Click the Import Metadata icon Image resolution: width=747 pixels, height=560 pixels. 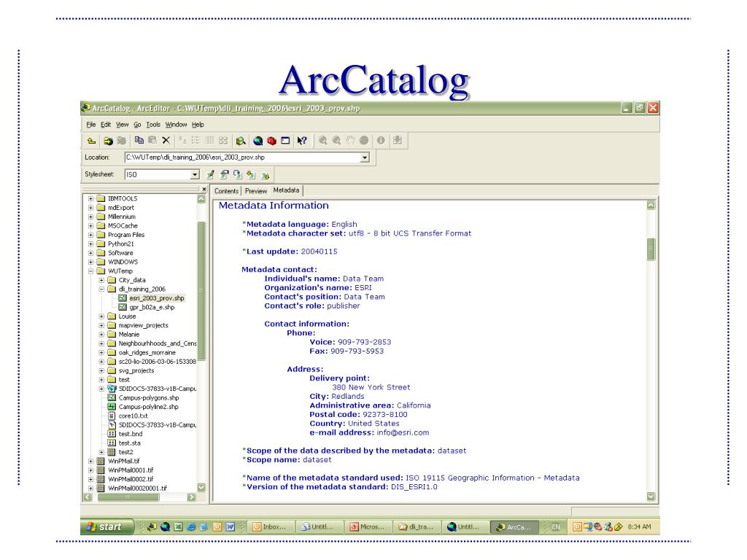point(251,175)
